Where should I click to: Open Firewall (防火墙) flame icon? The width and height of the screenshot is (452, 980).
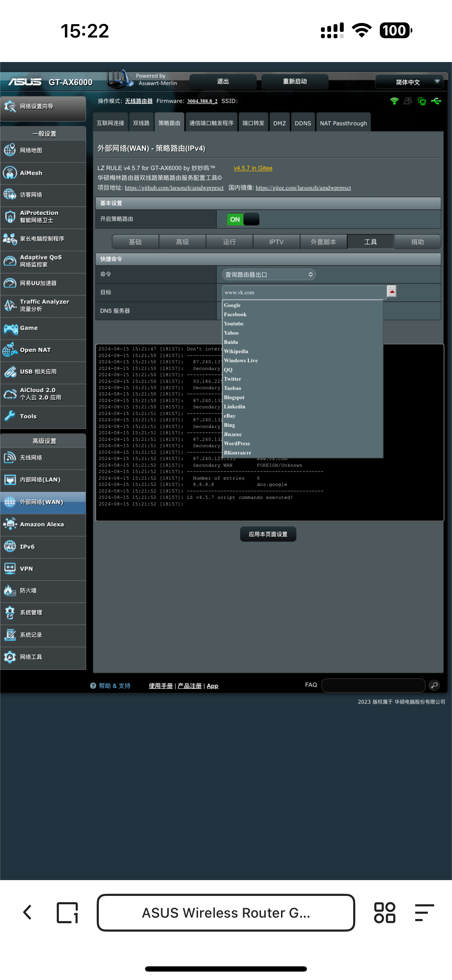click(10, 591)
